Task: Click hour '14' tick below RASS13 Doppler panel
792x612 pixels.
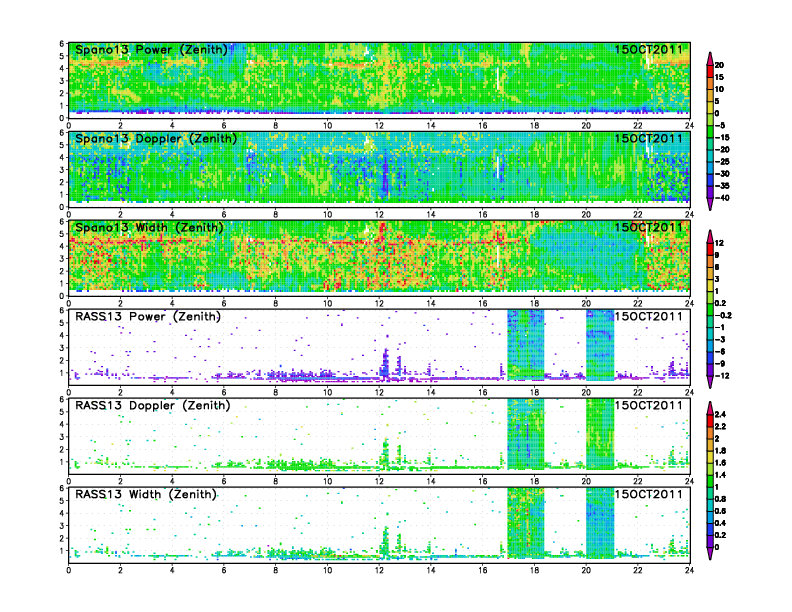Action: click(431, 481)
